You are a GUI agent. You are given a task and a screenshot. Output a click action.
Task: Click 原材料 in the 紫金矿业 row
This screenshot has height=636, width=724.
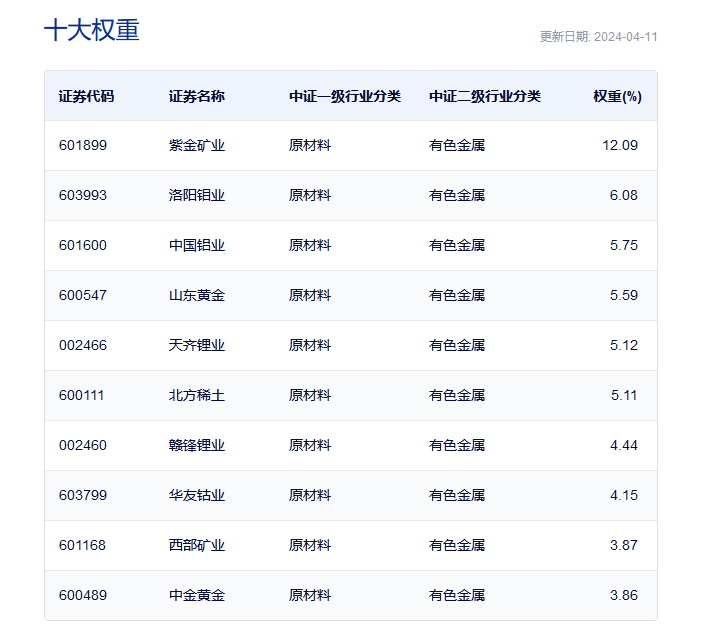coord(310,145)
